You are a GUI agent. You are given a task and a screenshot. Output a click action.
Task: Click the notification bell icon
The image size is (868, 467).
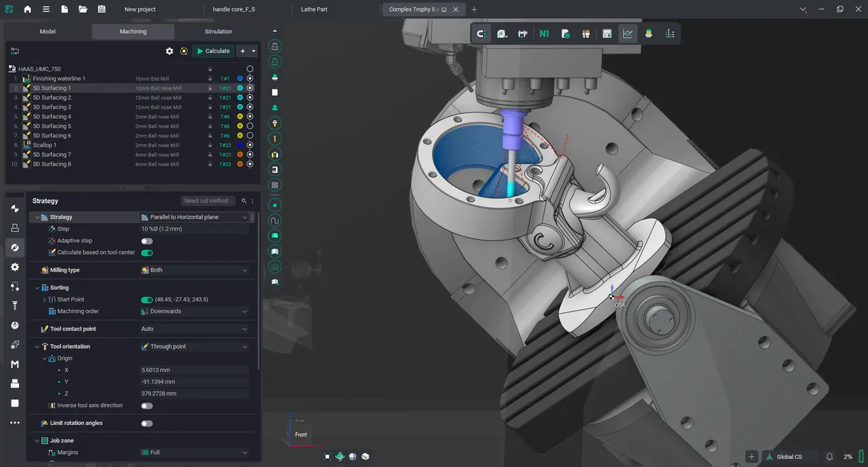tap(829, 457)
